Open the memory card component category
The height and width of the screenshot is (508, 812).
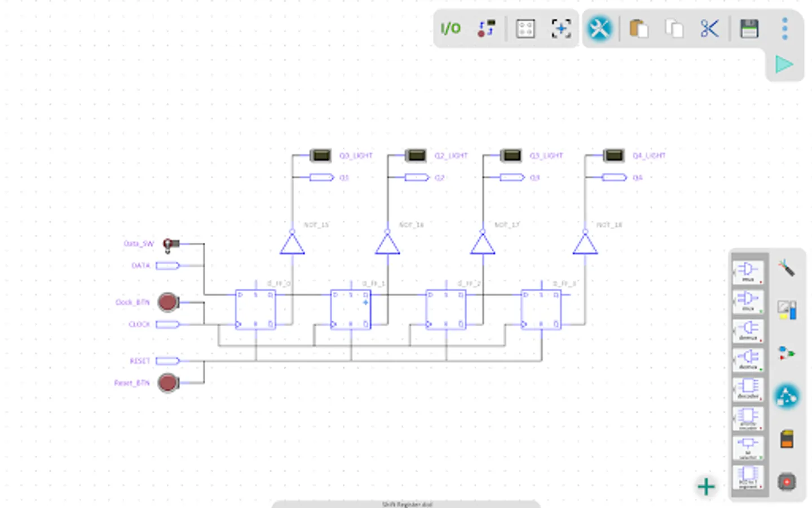(x=787, y=439)
